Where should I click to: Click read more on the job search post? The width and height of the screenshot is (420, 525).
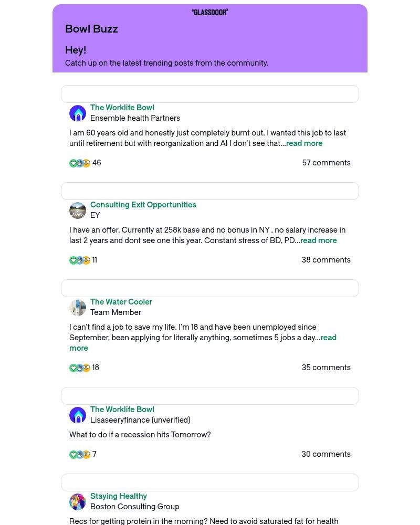coord(328,338)
